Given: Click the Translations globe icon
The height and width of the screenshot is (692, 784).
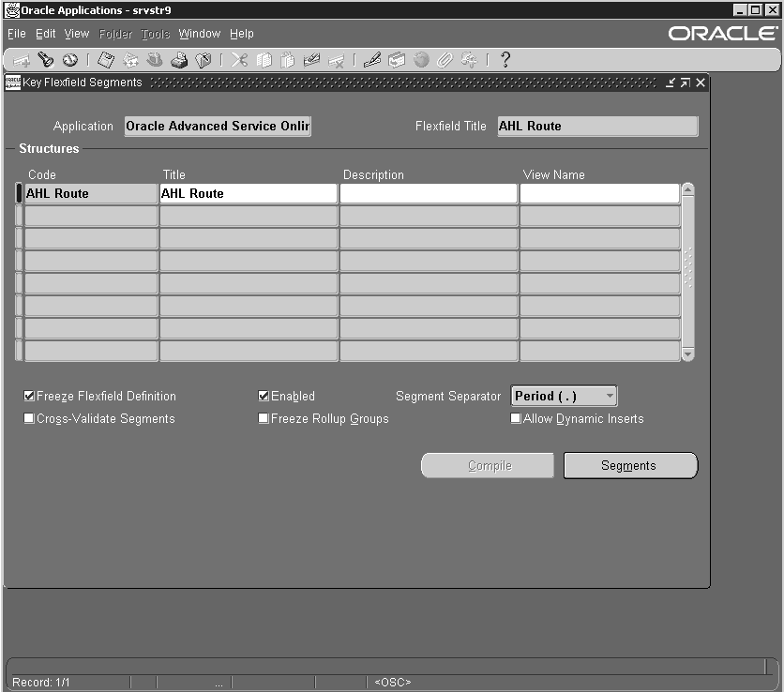Looking at the screenshot, I should pos(421,60).
